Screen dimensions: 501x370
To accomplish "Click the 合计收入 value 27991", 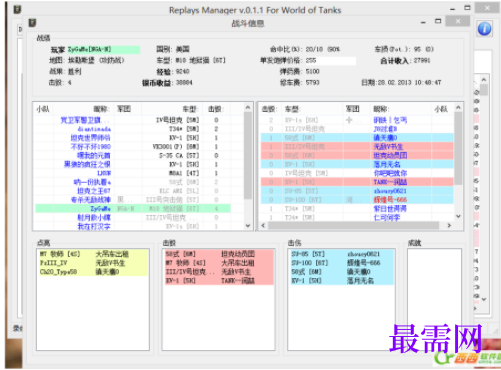I will tap(422, 60).
